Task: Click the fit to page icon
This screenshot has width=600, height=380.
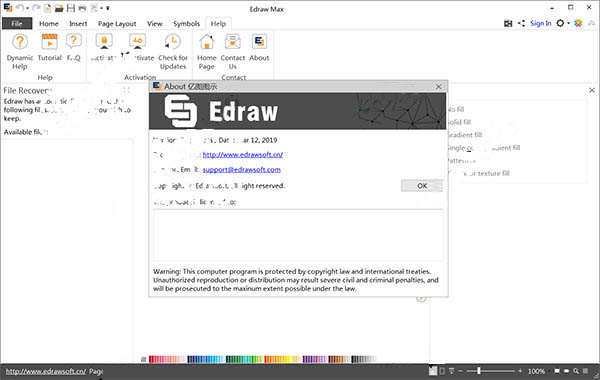Action: click(557, 371)
